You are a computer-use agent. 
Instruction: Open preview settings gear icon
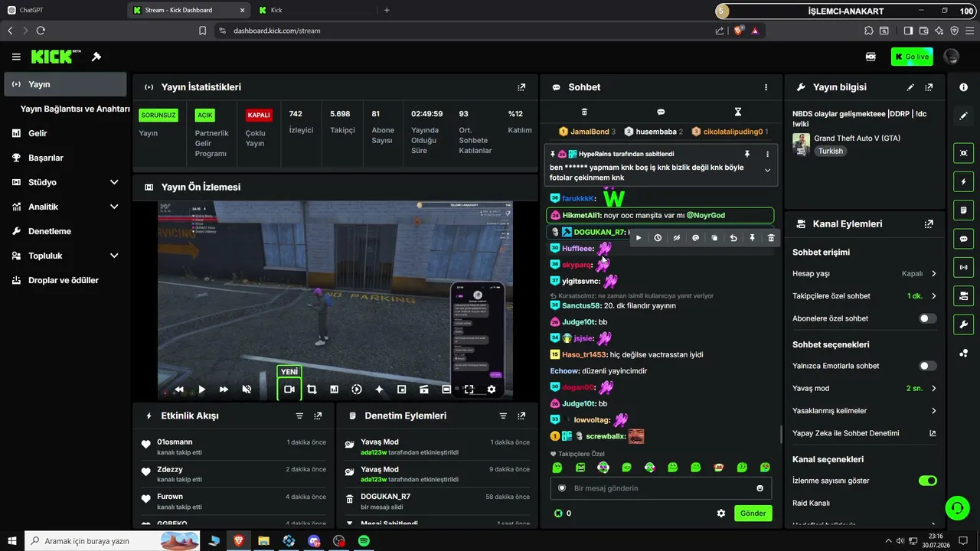tap(492, 390)
